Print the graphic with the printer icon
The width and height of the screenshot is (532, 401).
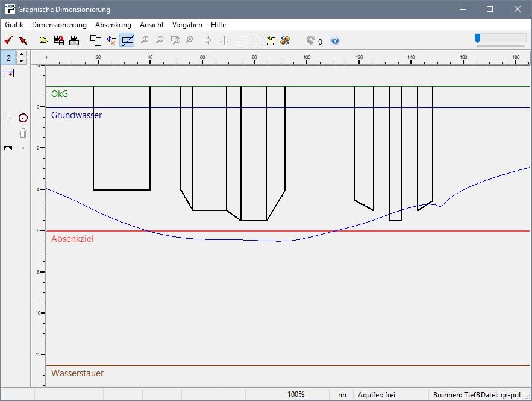pyautogui.click(x=74, y=40)
